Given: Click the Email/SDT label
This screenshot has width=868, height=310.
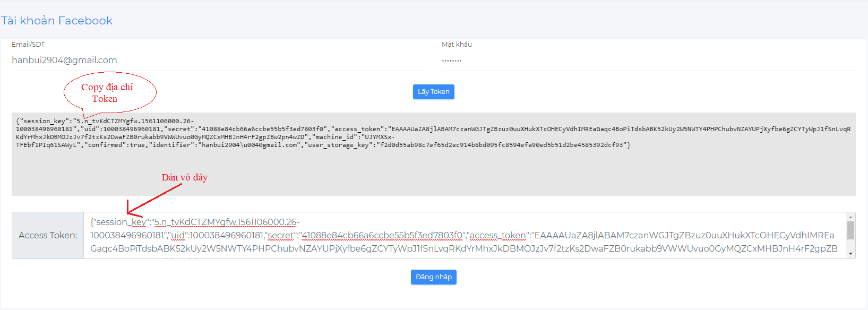Looking at the screenshot, I should (28, 45).
